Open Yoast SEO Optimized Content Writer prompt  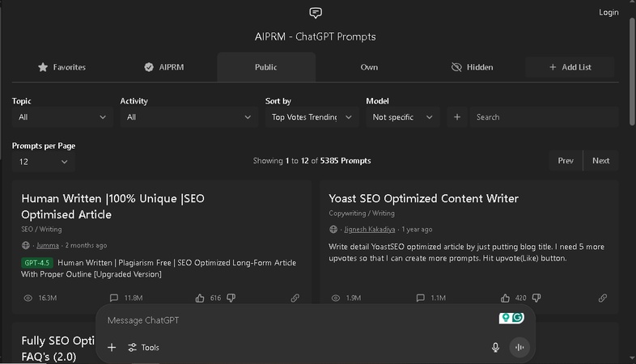(423, 198)
